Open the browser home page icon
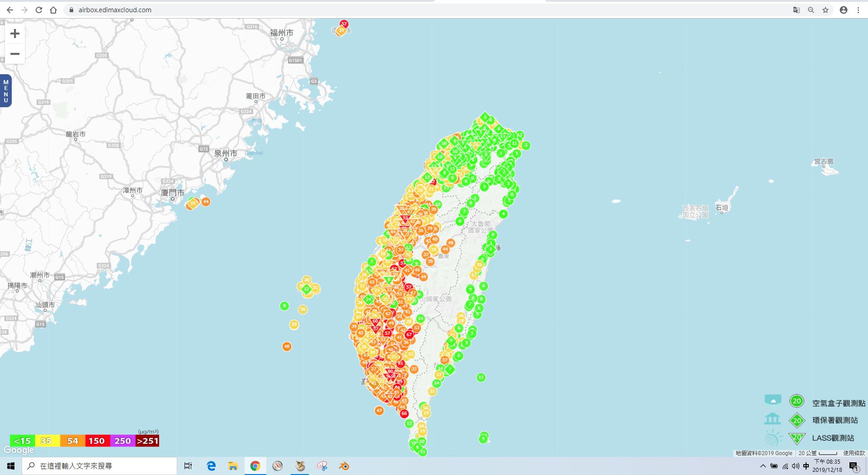 click(53, 10)
